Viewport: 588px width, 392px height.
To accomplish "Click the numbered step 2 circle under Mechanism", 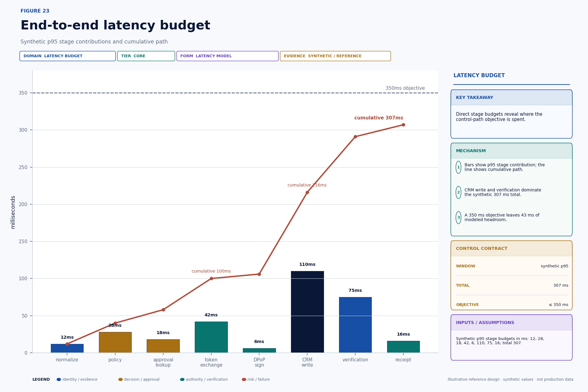I will click(x=458, y=192).
